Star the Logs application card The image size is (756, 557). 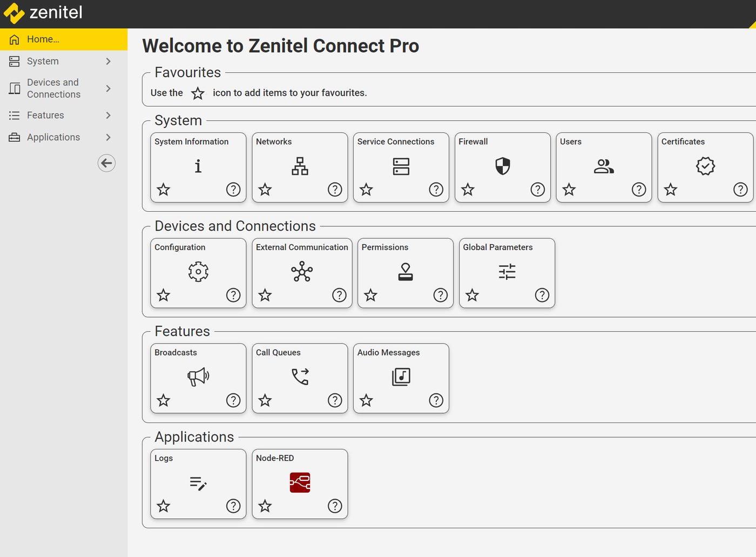coord(163,506)
